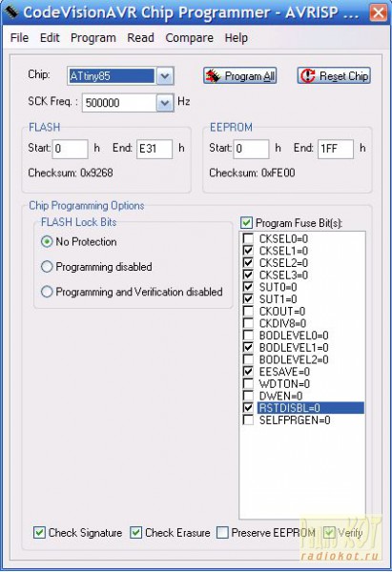Image resolution: width=392 pixels, height=572 pixels.
Task: Click the EEPROM Checksum: 0xFE00 text
Action: pyautogui.click(x=252, y=173)
